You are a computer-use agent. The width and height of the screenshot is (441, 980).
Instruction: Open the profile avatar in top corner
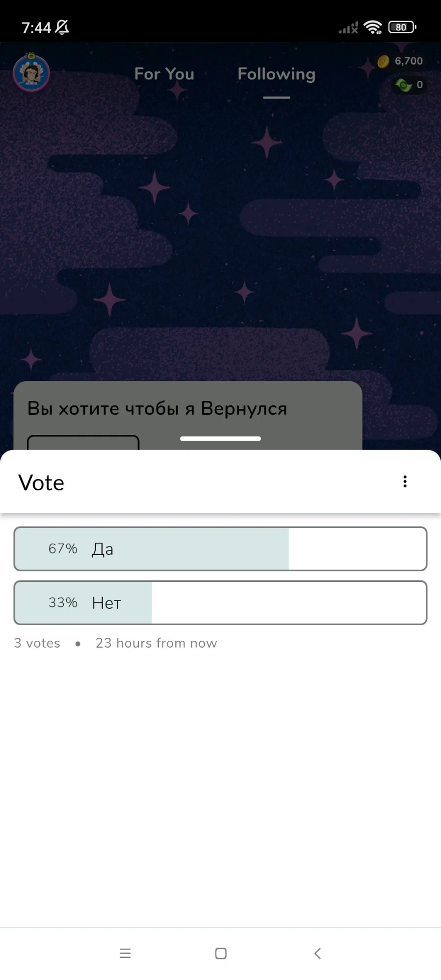(31, 73)
